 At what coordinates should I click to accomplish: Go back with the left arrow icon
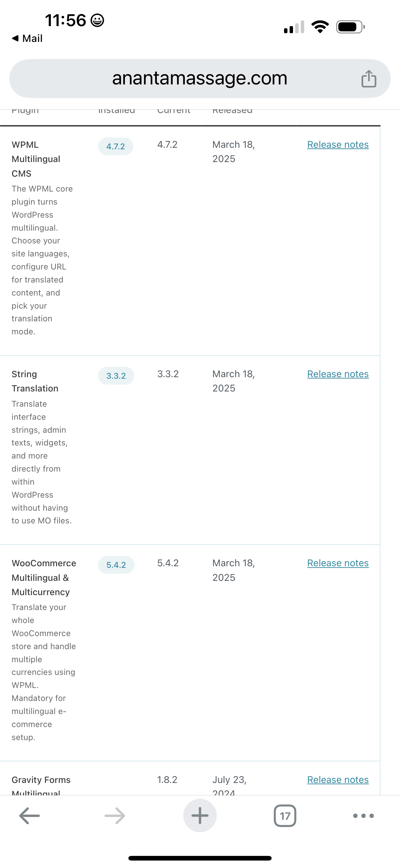30,816
